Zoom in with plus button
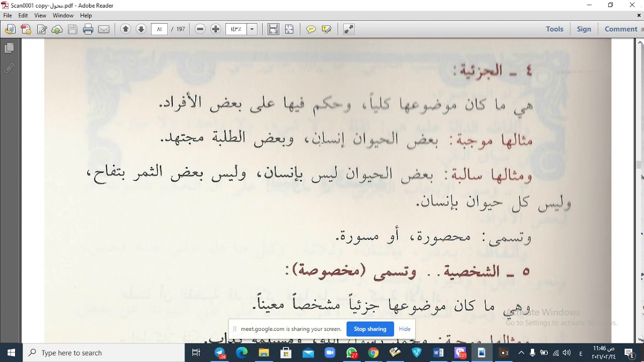The height and width of the screenshot is (362, 644). (216, 29)
